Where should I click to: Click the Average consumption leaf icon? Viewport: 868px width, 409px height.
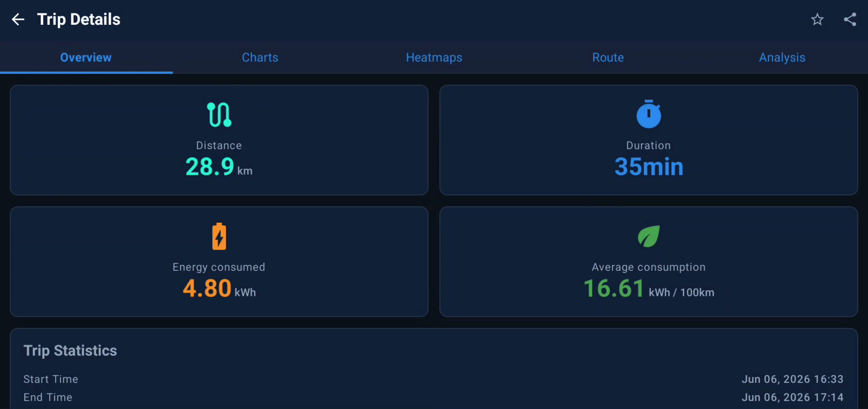pos(649,236)
